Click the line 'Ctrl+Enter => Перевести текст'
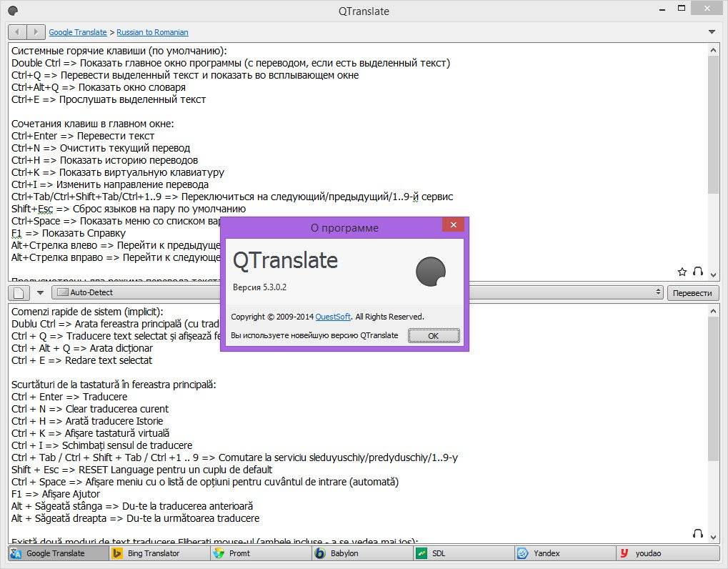This screenshot has height=569, width=728. coord(83,136)
